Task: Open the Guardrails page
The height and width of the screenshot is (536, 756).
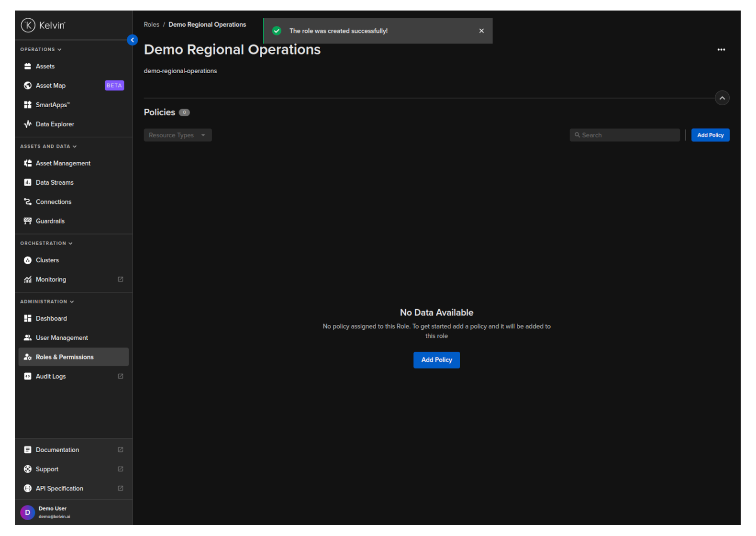Action: (50, 221)
